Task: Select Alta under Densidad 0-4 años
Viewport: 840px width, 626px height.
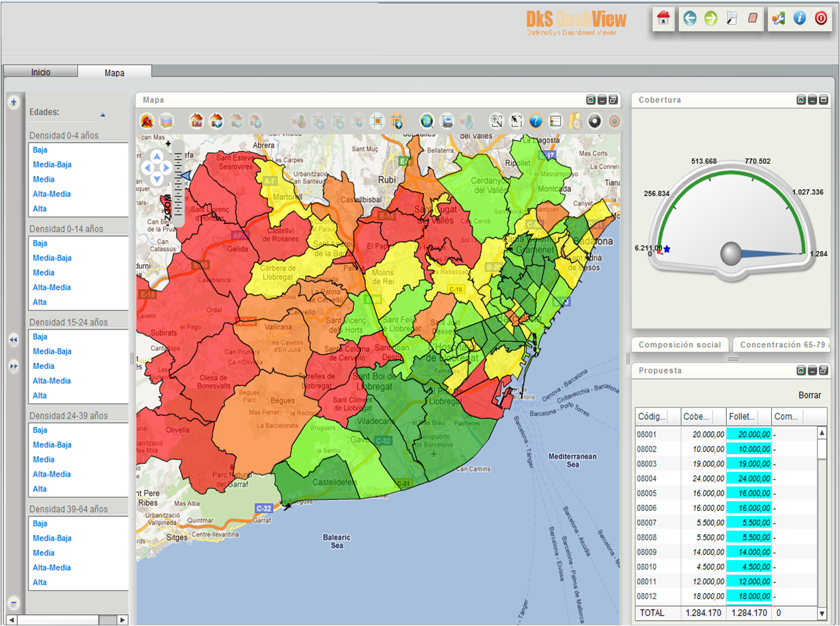Action: (40, 208)
